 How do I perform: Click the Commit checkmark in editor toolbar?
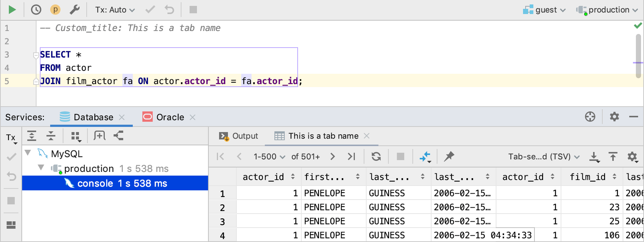[150, 10]
